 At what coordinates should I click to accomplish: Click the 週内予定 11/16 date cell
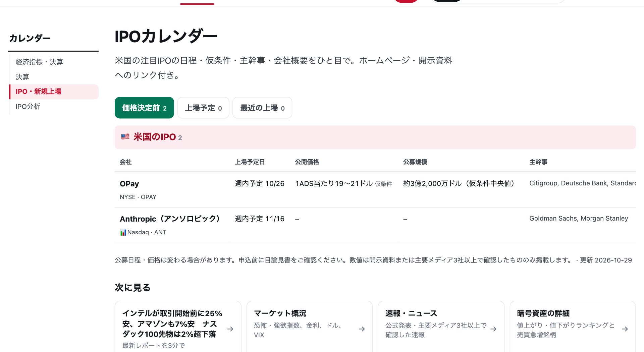[260, 219]
